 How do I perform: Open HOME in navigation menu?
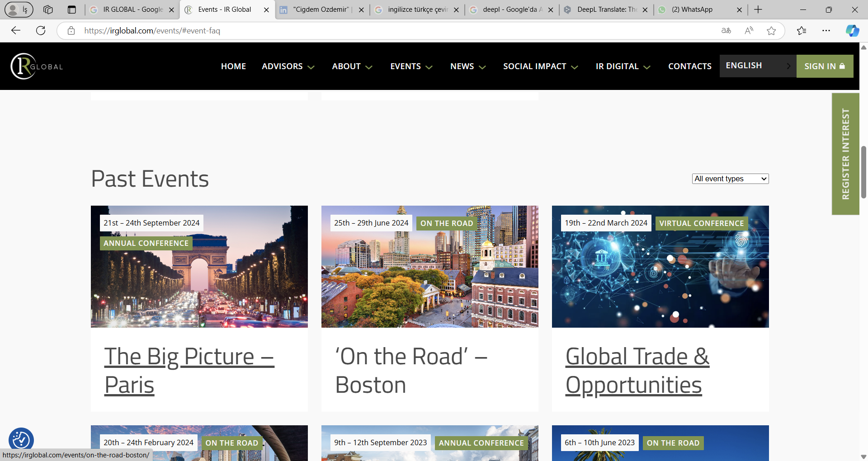click(x=233, y=66)
